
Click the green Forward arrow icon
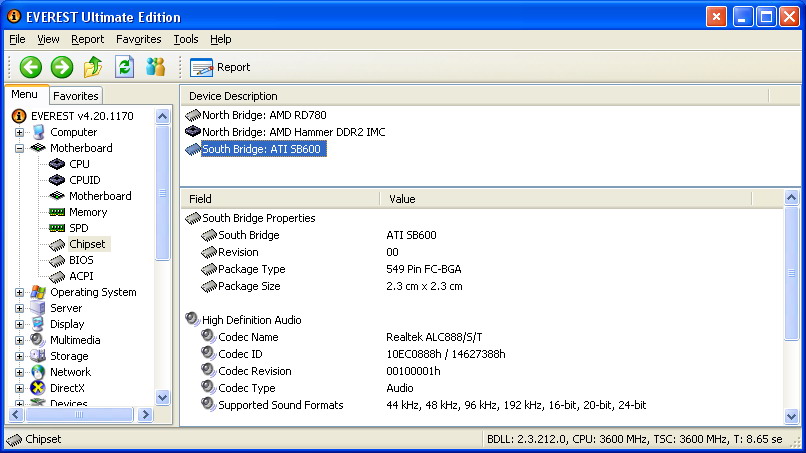point(62,67)
